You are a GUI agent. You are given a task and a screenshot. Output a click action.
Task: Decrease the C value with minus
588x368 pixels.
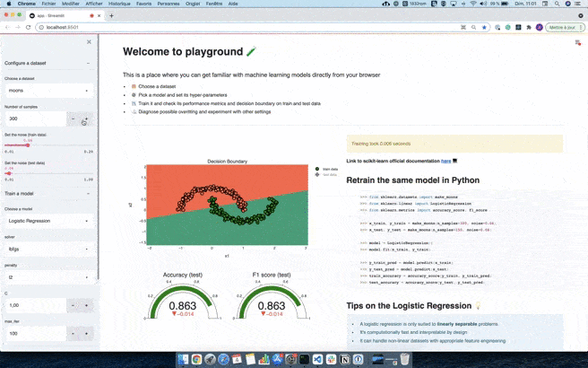pos(73,305)
